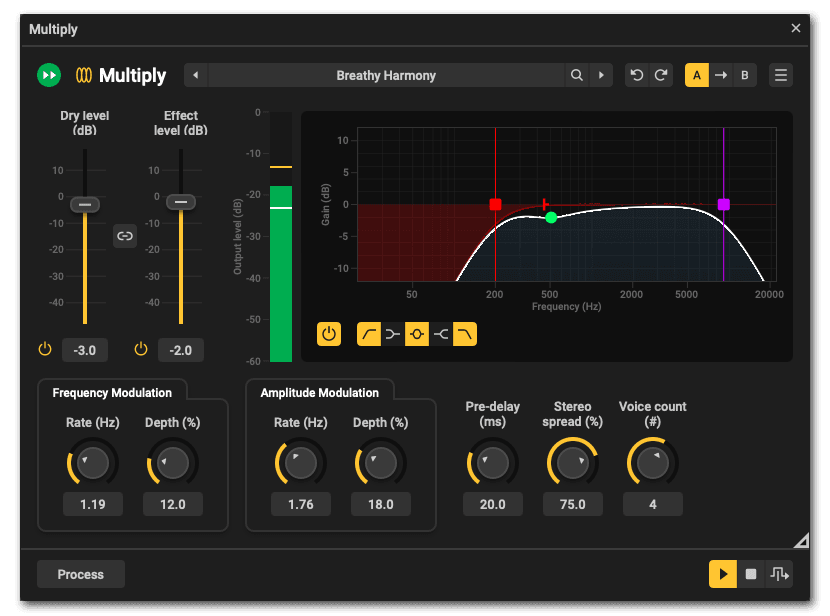
Task: Edit Pre-delay value 20.0
Action: [493, 504]
